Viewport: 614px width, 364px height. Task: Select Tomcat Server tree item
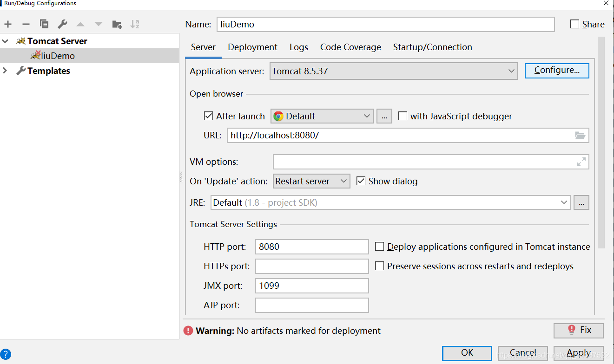coord(89,41)
